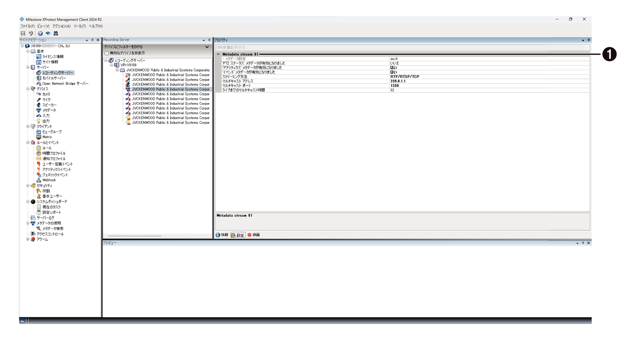Open the ビュー(V) menu
Viewport: 644px width, 340px height.
pyautogui.click(x=43, y=26)
